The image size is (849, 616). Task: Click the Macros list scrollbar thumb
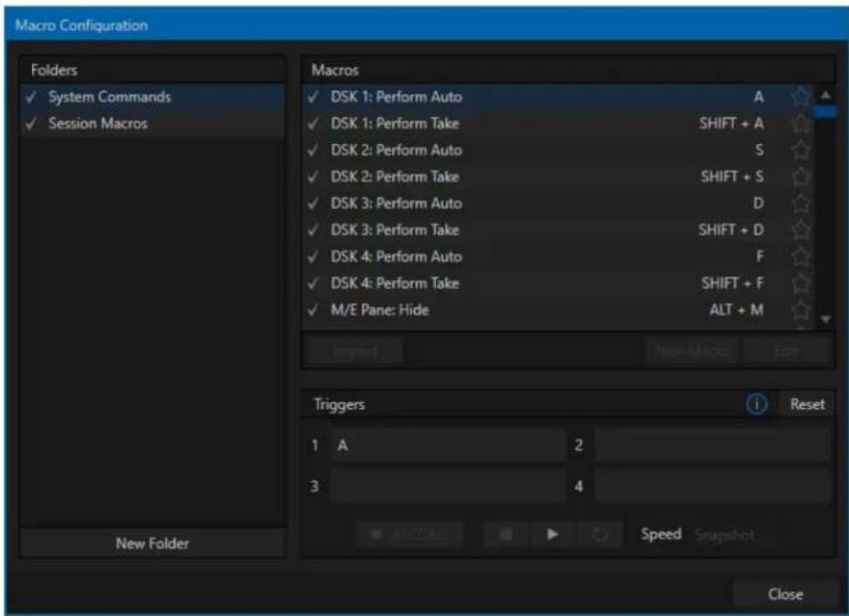[x=825, y=112]
